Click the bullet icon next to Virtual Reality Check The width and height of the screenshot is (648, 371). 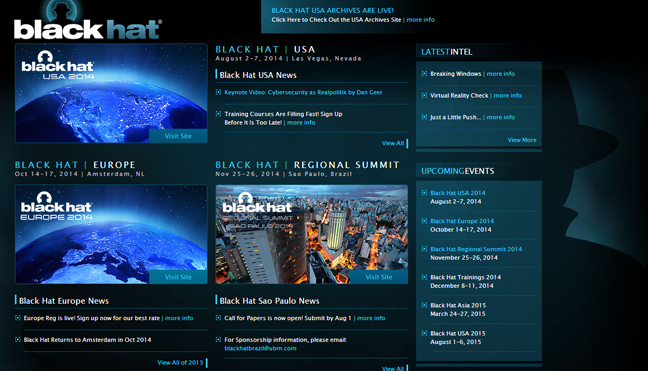click(424, 95)
